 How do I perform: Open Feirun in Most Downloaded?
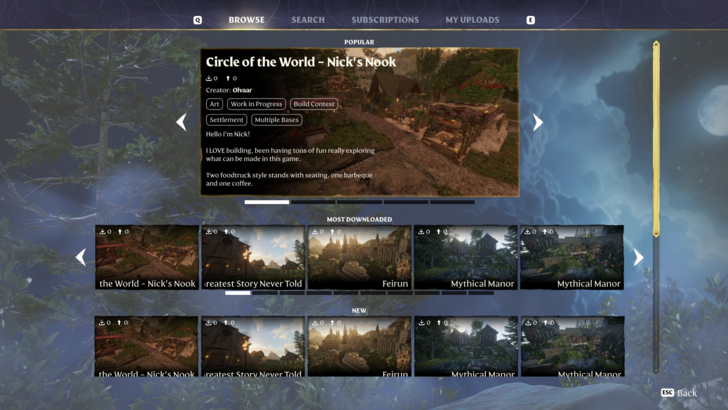(x=359, y=257)
